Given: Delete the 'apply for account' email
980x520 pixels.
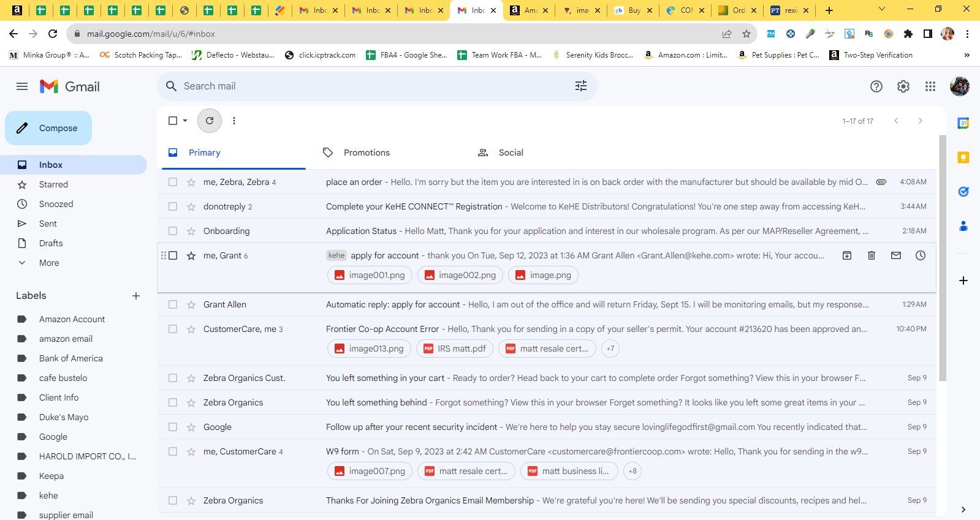Looking at the screenshot, I should (x=872, y=255).
